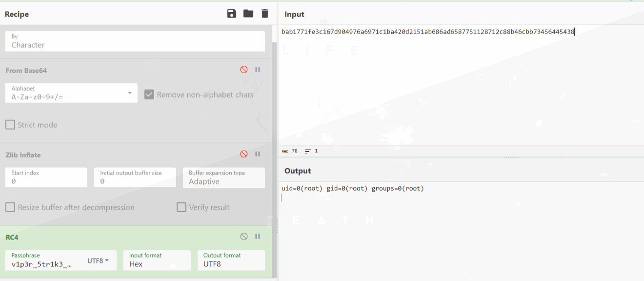644x281 pixels.
Task: Disable the RC4 operation
Action: 244,237
